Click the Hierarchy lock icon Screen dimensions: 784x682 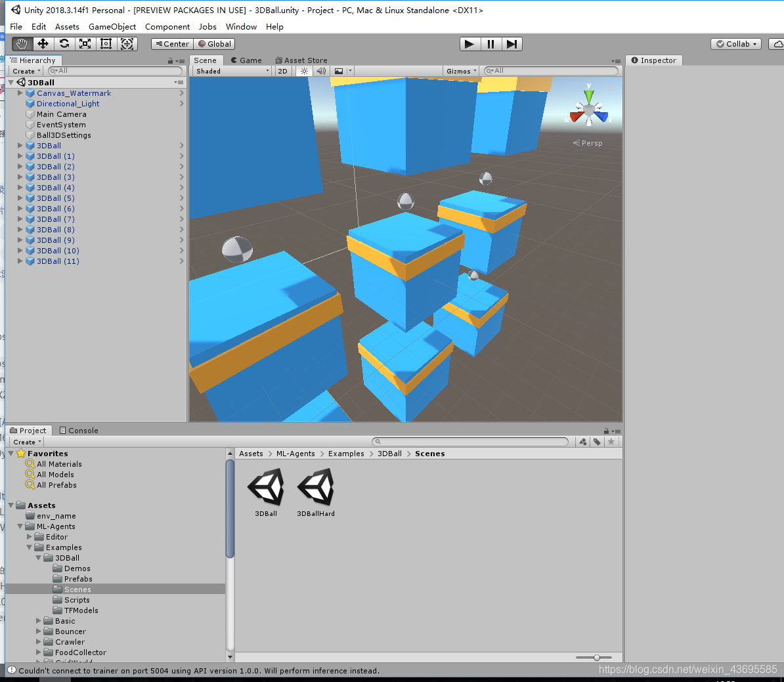tap(170, 60)
